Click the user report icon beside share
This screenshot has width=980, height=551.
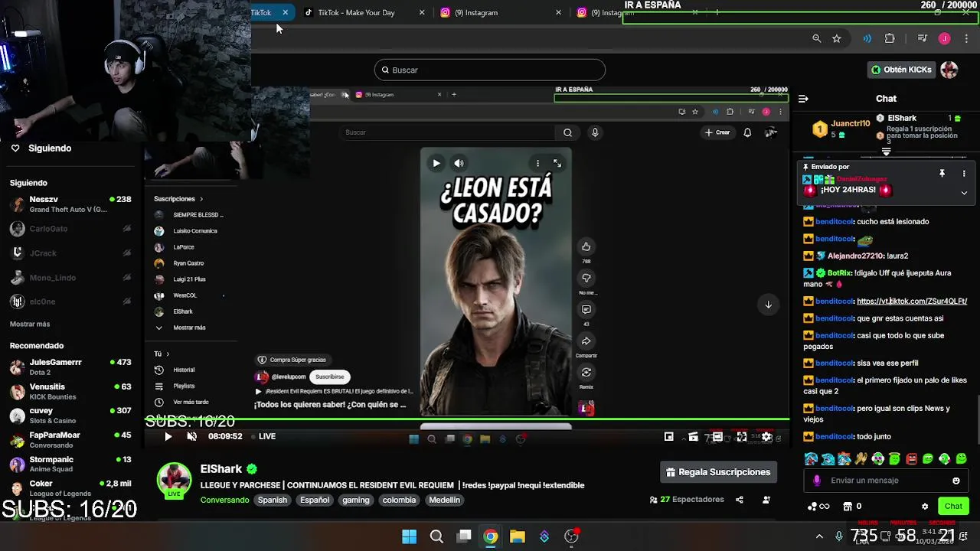pos(766,500)
